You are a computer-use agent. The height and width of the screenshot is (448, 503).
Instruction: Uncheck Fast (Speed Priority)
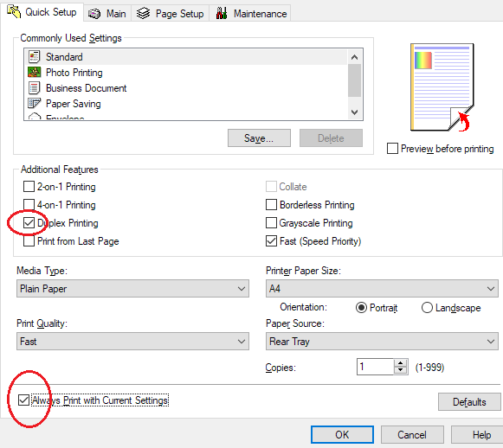[271, 241]
